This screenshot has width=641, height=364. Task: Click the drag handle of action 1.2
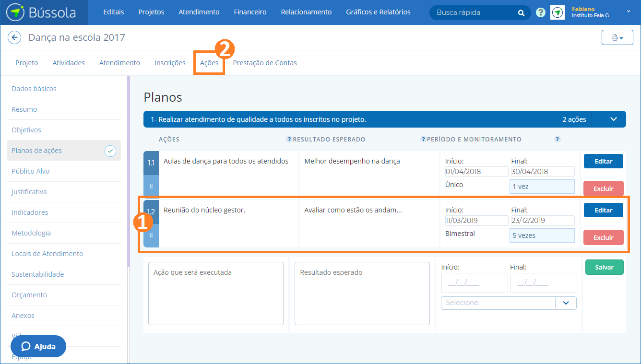[151, 235]
